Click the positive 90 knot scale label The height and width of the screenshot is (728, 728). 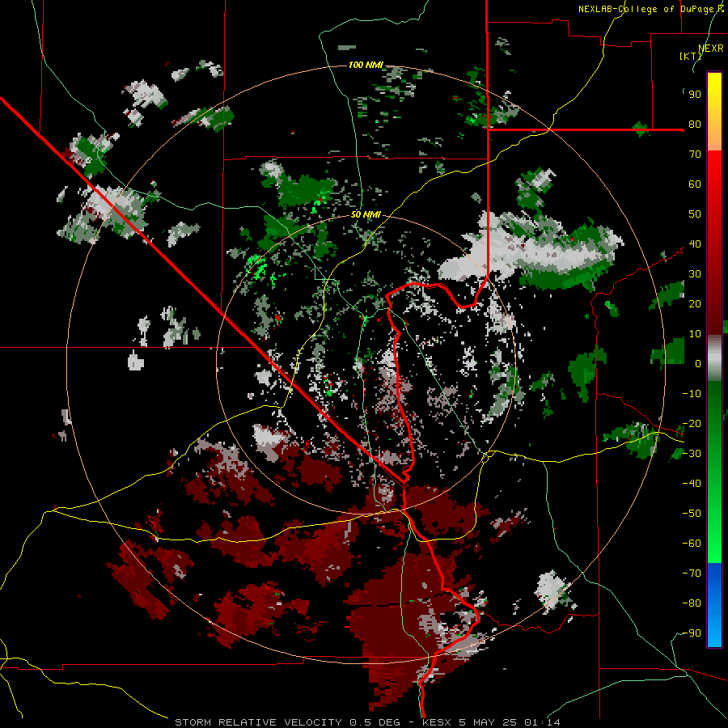(x=695, y=95)
